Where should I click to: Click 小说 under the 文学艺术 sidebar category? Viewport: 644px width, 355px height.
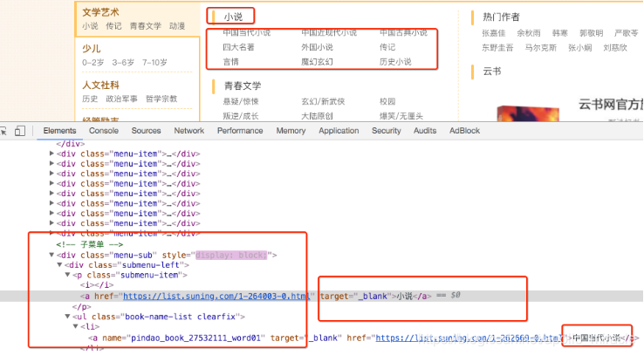coord(90,26)
